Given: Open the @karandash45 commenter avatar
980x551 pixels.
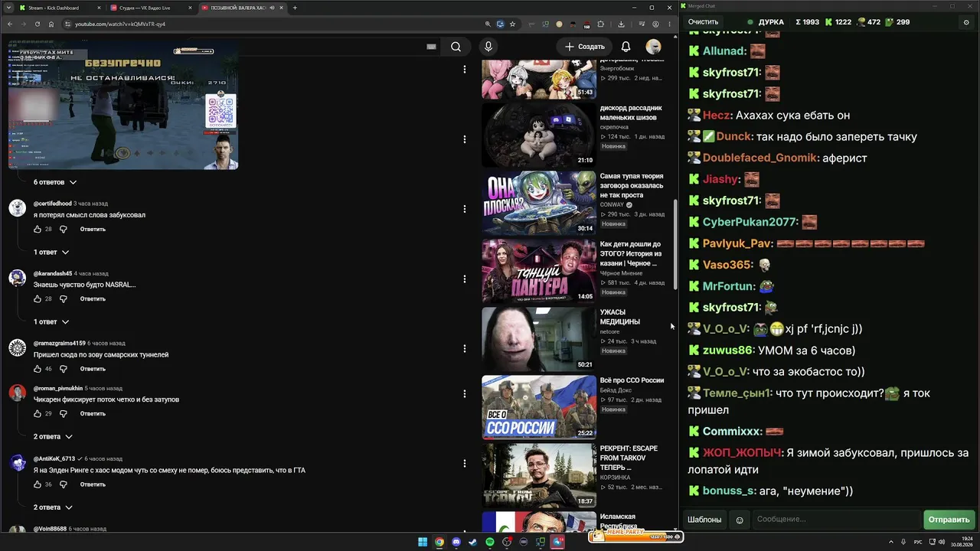Looking at the screenshot, I should pyautogui.click(x=17, y=278).
